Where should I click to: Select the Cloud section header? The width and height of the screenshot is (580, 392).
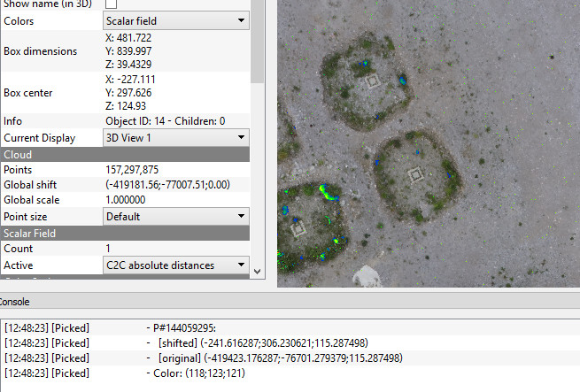(125, 154)
